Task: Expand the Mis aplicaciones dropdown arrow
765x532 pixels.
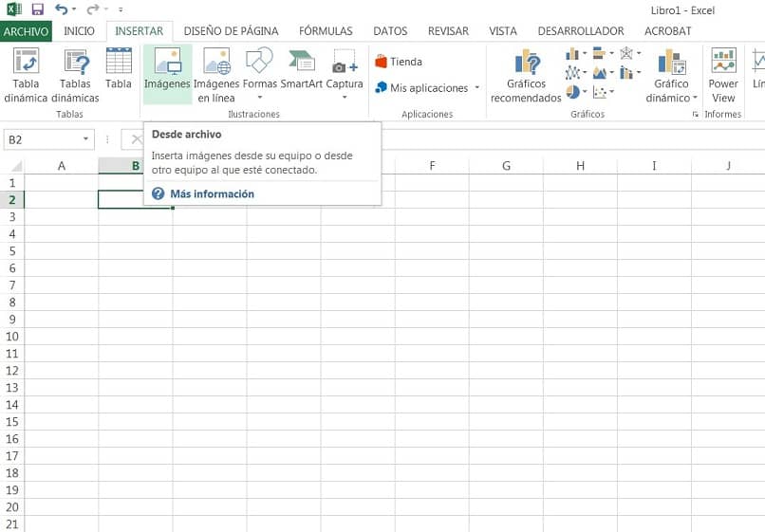Action: click(x=477, y=88)
